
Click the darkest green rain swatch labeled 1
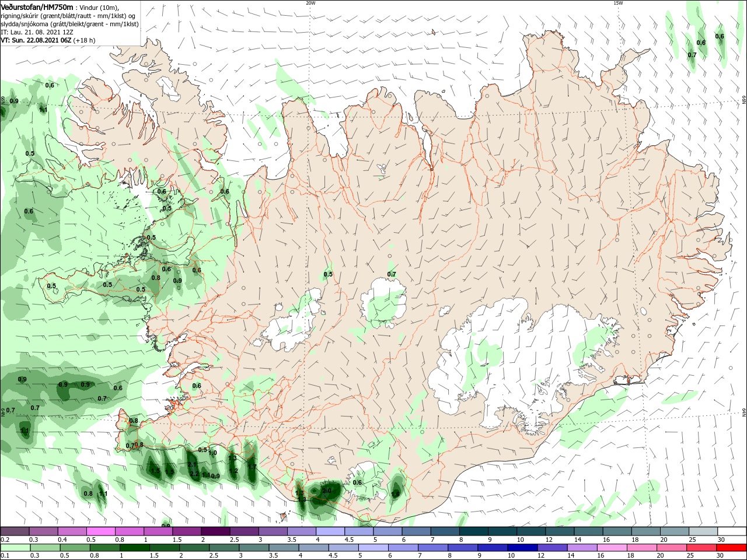[135, 548]
